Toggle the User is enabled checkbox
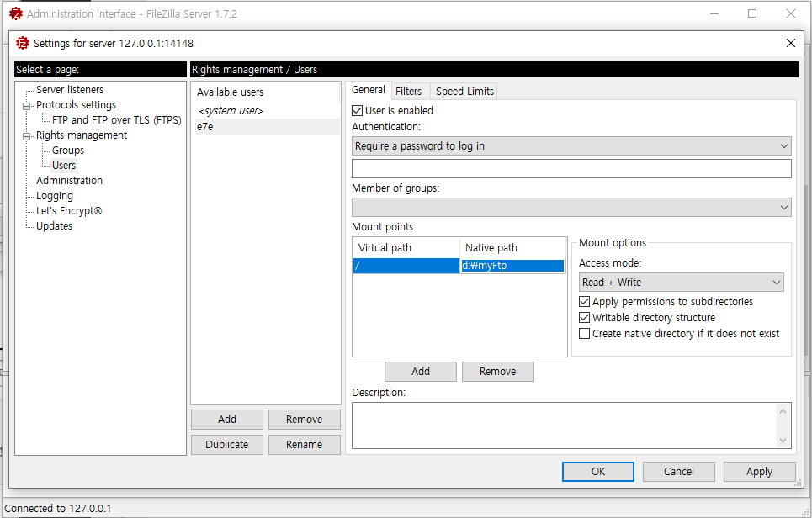This screenshot has height=518, width=812. pos(358,111)
